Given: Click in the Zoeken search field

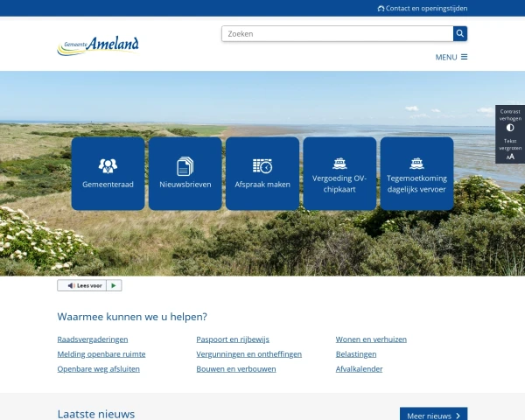Looking at the screenshot, I should [338, 34].
